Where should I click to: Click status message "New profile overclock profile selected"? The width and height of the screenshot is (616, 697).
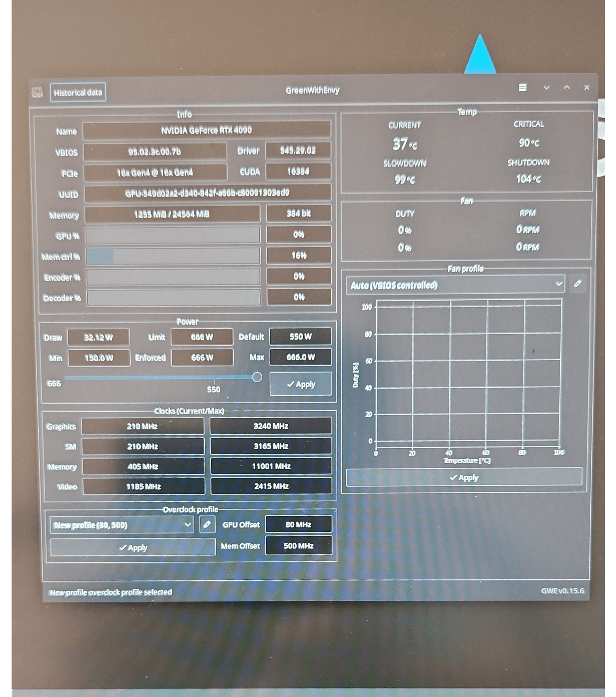pyautogui.click(x=111, y=592)
